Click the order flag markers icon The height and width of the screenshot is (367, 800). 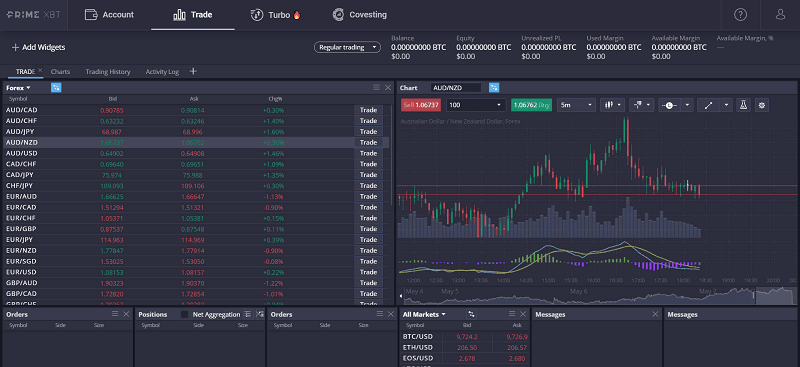[x=638, y=105]
